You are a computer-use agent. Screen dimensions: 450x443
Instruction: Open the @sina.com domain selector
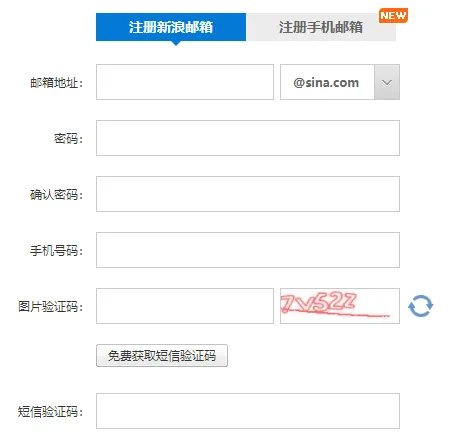point(340,82)
